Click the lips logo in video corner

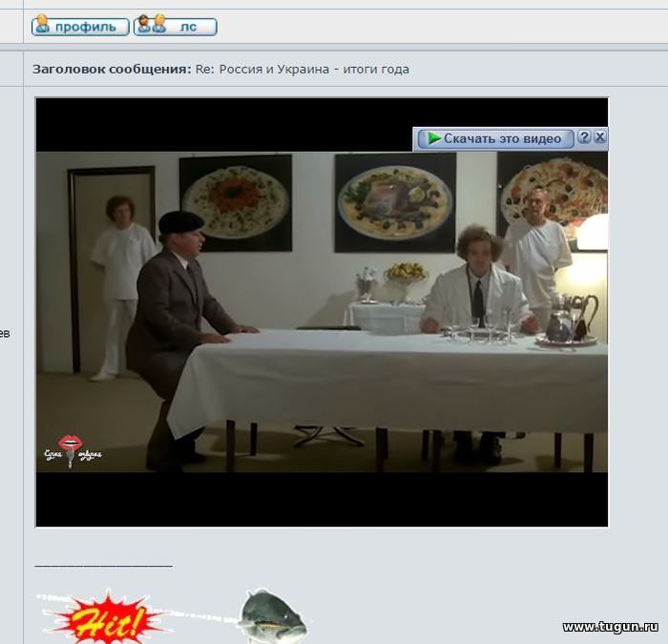point(73,450)
